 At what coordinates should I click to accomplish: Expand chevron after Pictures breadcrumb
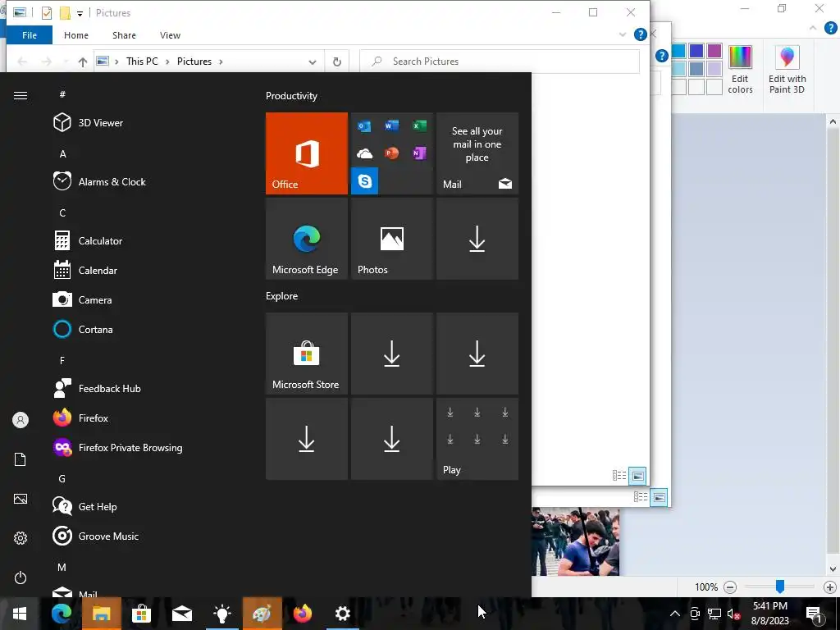pos(221,62)
